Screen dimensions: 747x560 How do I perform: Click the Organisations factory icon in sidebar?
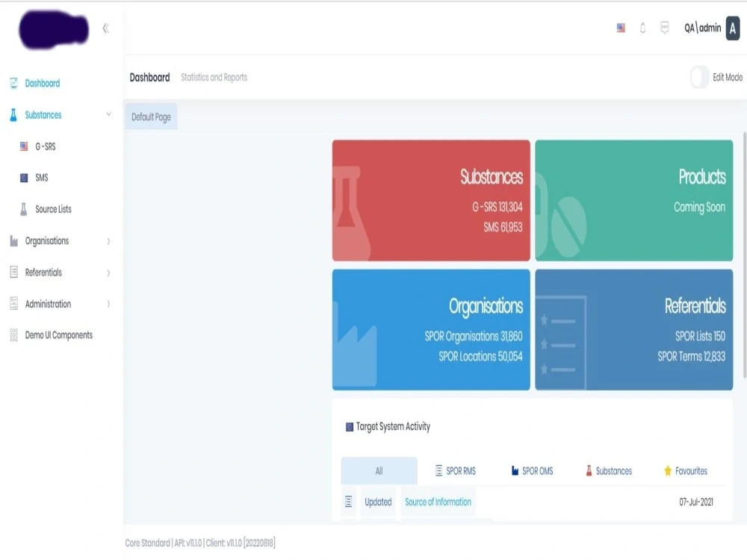point(13,240)
